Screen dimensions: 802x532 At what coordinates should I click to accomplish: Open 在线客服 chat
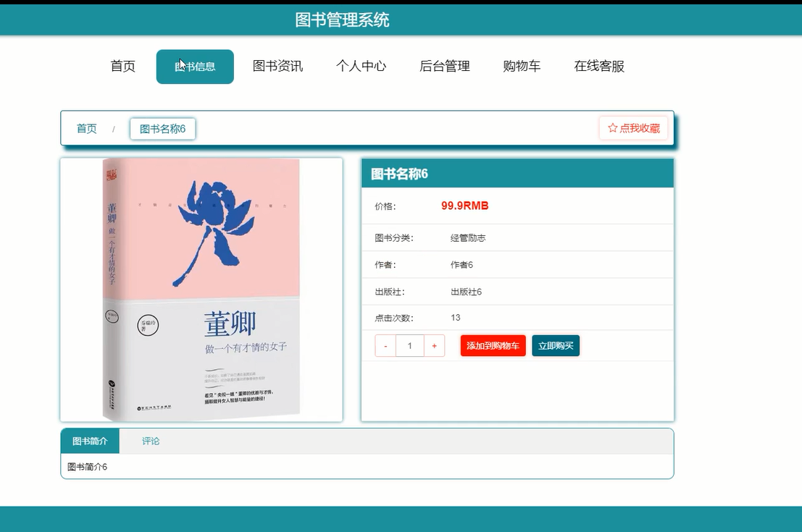[x=599, y=67]
